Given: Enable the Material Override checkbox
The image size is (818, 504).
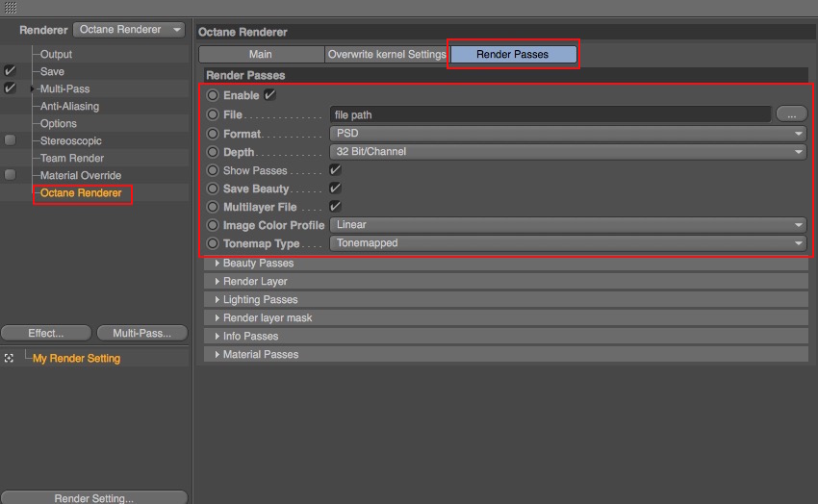Looking at the screenshot, I should [10, 175].
